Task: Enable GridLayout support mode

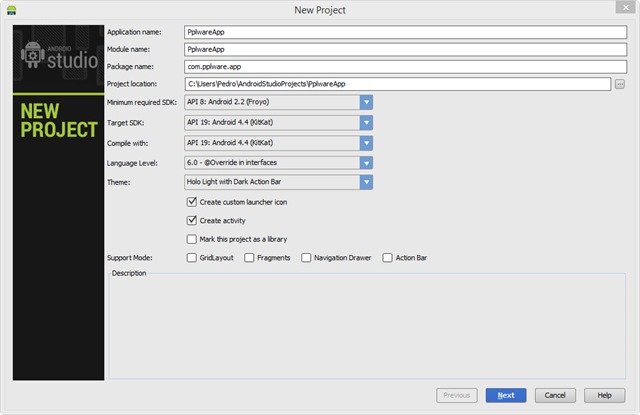Action: coord(192,258)
